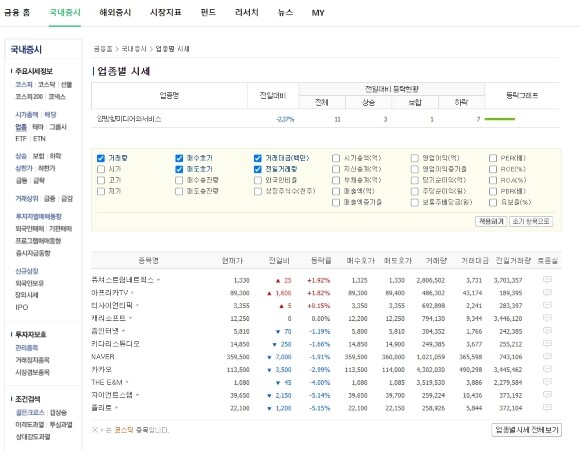Uncheck the 매도호가 checkbox
This screenshot has width=580, height=450.
[179, 169]
